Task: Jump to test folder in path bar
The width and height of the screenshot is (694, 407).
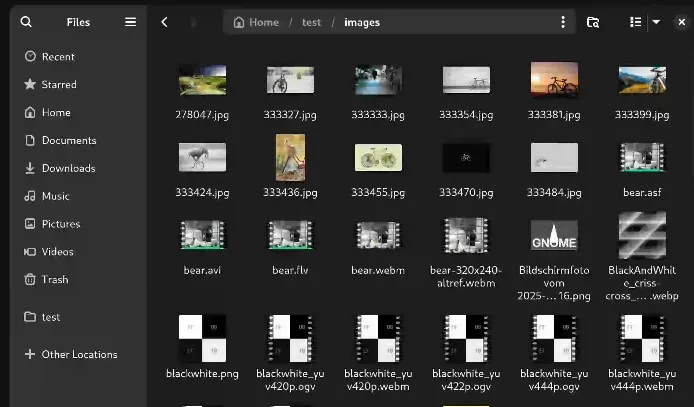Action: (312, 22)
